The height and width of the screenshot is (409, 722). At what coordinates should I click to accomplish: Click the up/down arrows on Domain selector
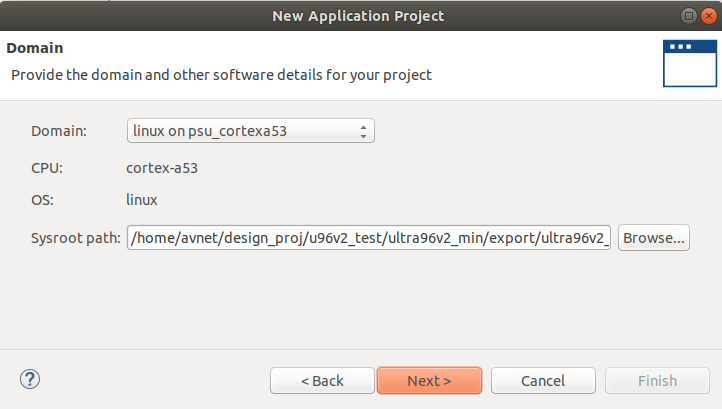363,131
